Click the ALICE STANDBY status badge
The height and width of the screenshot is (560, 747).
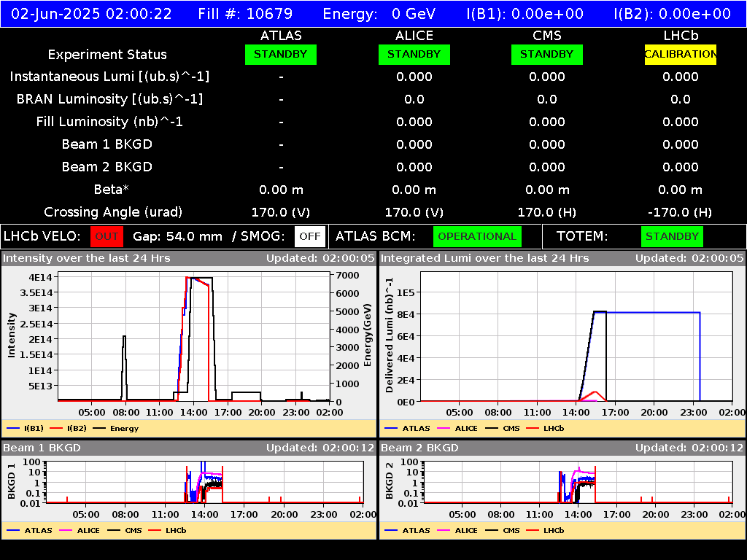click(414, 54)
